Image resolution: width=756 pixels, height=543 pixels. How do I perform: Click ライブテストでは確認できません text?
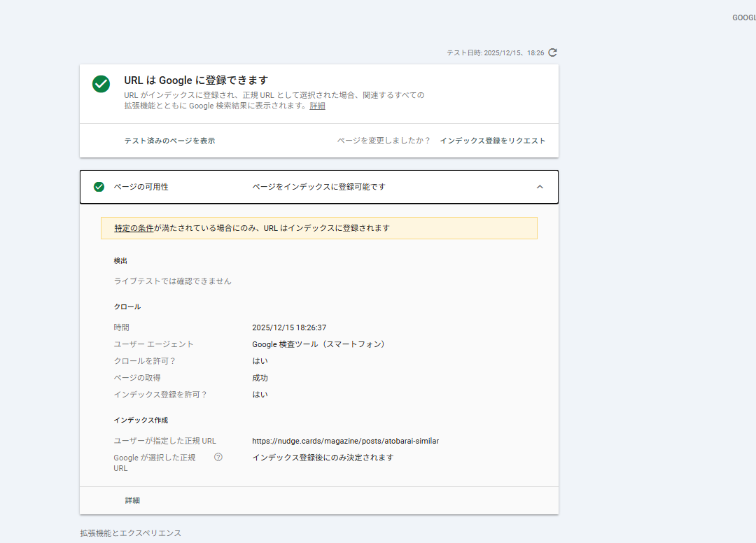[173, 281]
